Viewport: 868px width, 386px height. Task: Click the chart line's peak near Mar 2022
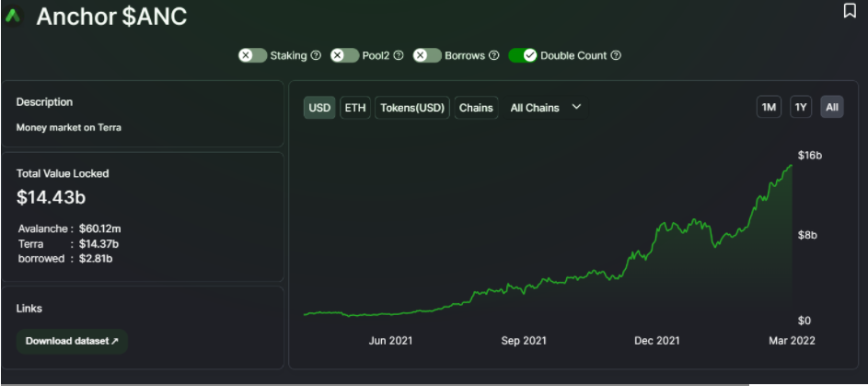(x=792, y=165)
